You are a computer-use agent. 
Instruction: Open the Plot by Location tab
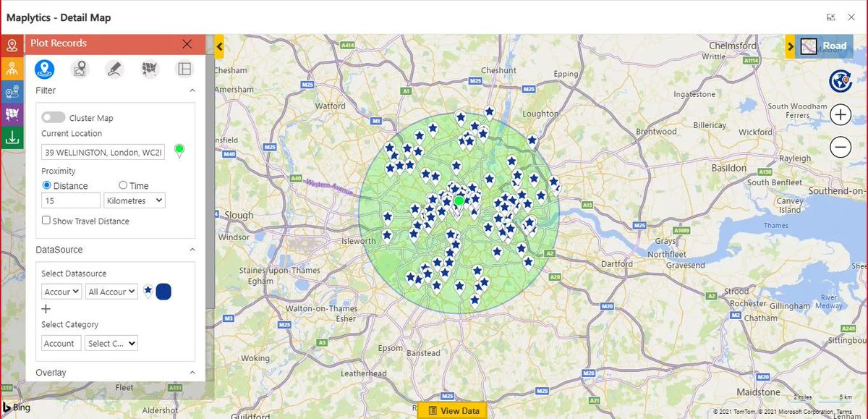[x=80, y=69]
